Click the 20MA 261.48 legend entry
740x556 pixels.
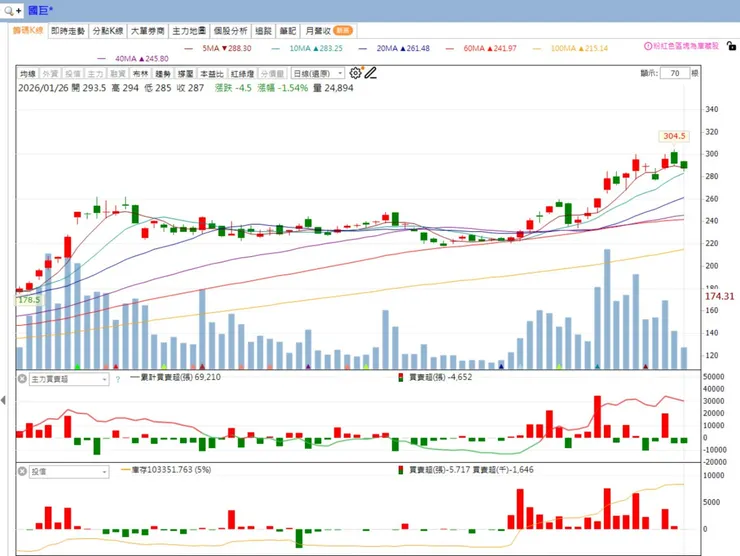click(394, 48)
